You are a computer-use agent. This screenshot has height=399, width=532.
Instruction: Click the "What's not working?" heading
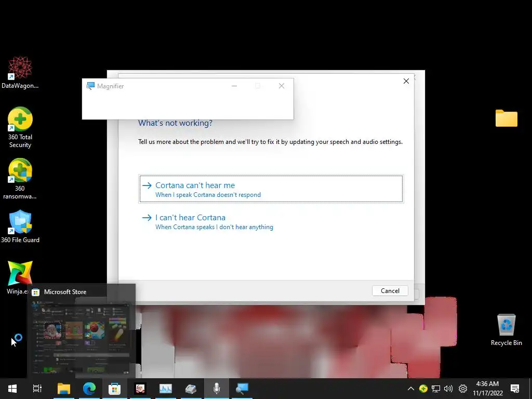click(175, 123)
